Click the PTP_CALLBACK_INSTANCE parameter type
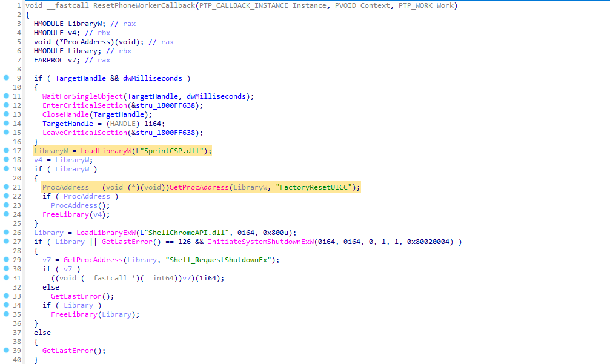The width and height of the screenshot is (610, 364). 244,5
